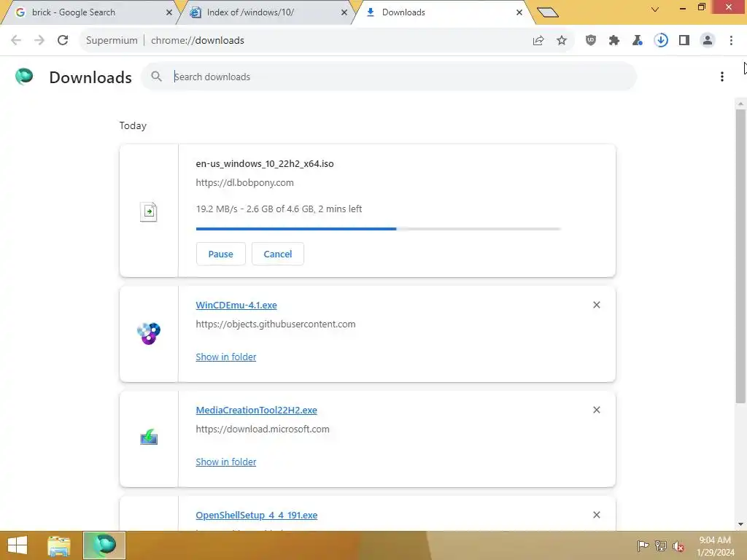Click the scrollbar down arrow
Screen dimensions: 747x560
coord(740,524)
